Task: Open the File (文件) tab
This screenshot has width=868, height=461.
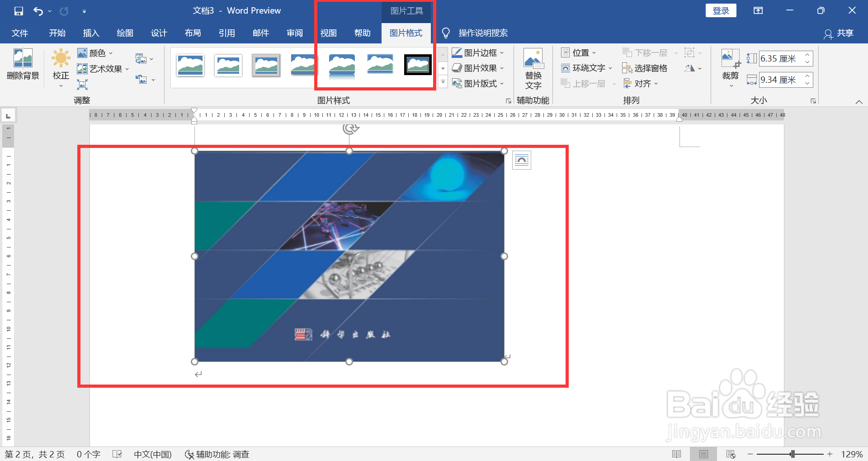Action: coord(20,33)
